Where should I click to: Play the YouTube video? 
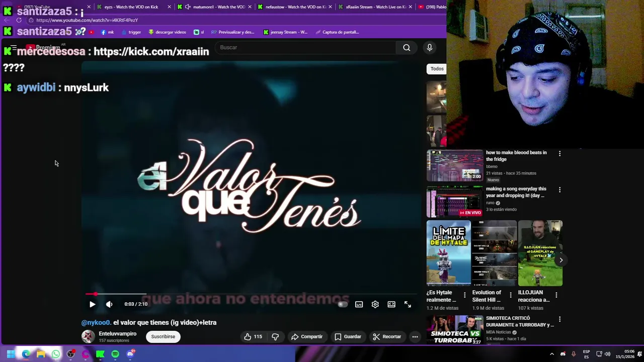(92, 304)
